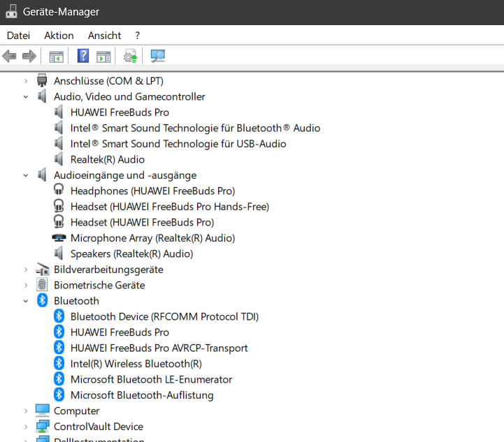
Task: Select Speakers (Realtek(R) Audio) entry
Action: pos(132,254)
